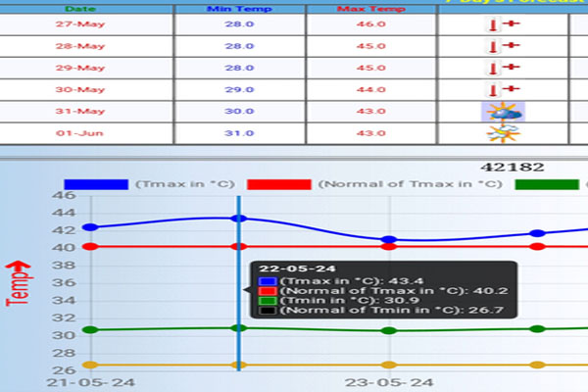Click the Max Temp column header

point(370,9)
